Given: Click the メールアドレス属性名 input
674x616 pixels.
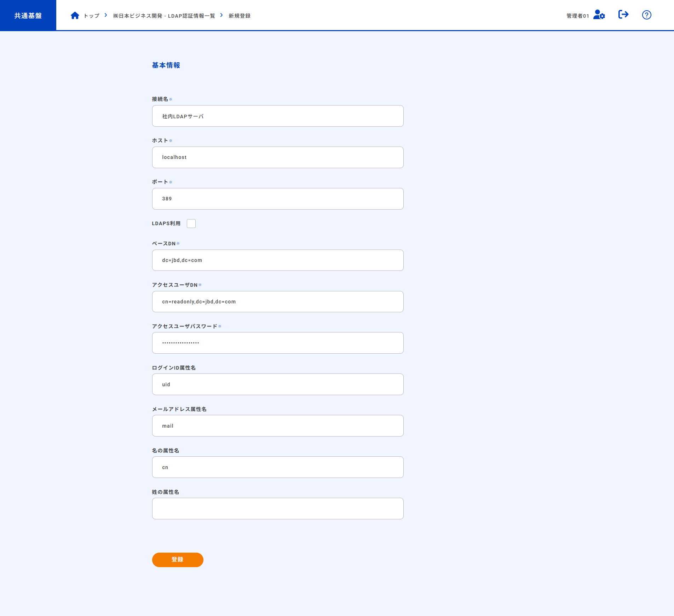Looking at the screenshot, I should pyautogui.click(x=277, y=426).
